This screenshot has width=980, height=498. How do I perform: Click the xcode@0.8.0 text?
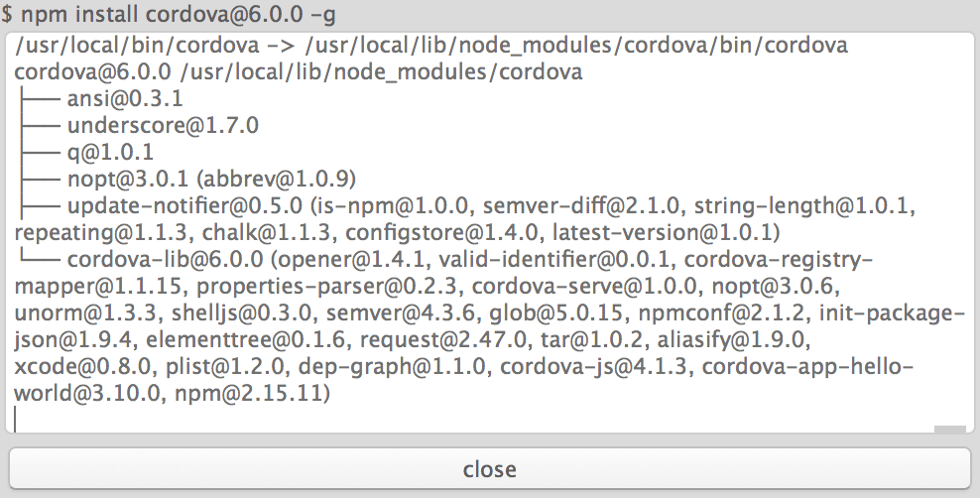tap(82, 367)
